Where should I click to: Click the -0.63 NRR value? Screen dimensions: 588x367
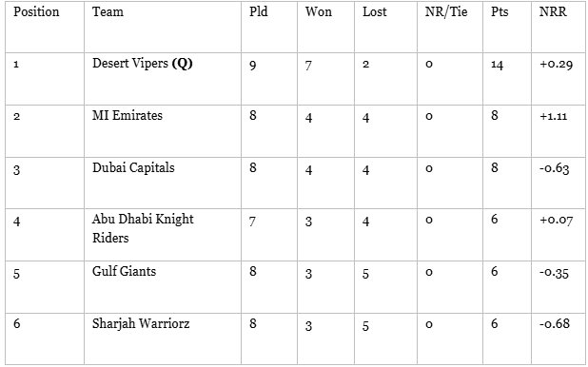[555, 168]
